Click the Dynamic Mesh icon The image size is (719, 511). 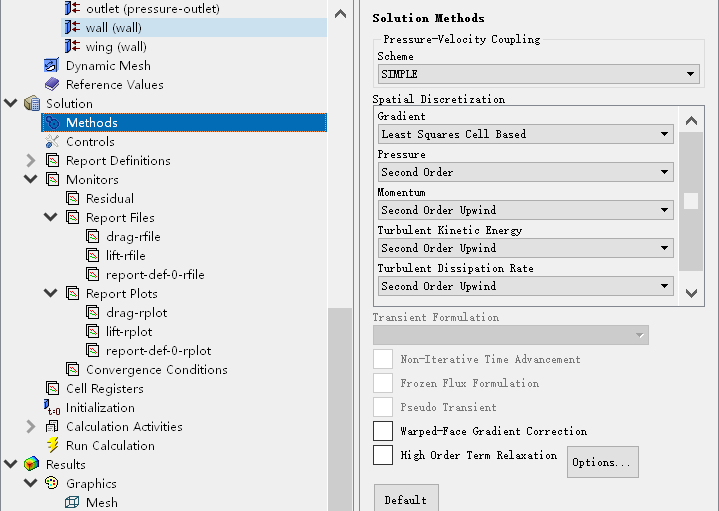[53, 66]
